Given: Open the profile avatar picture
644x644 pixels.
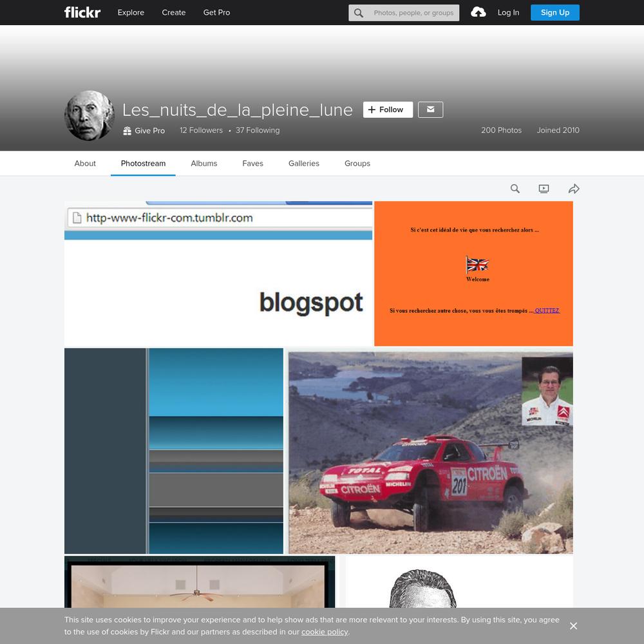Looking at the screenshot, I should click(x=90, y=116).
